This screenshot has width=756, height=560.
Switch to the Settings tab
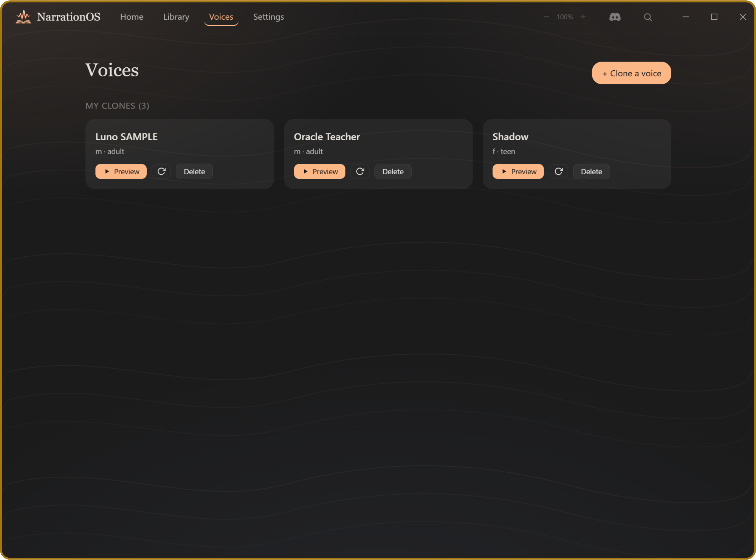(268, 17)
